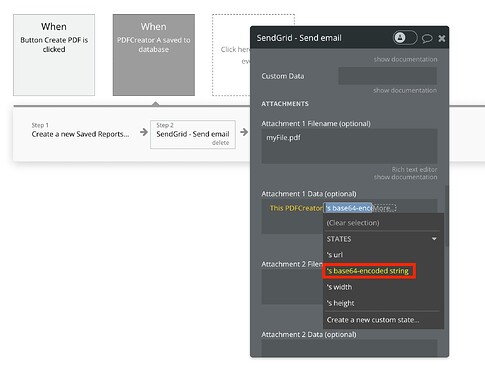
Task: Click Attachment 2 Data (optional) label
Action: 309,334
